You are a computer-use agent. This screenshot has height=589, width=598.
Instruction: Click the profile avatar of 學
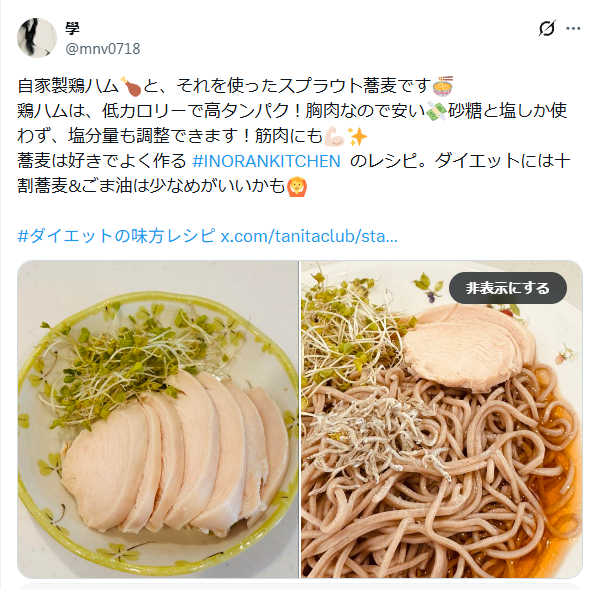click(37, 37)
